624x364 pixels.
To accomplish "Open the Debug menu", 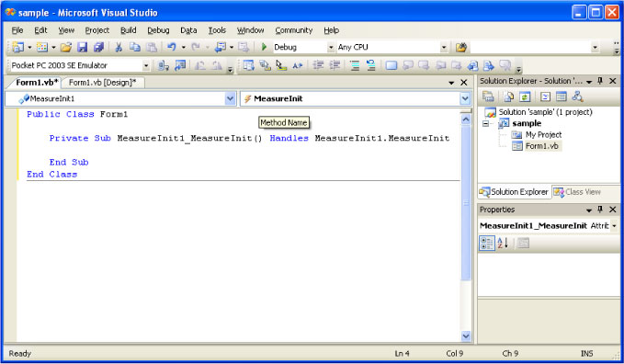I will [x=158, y=30].
